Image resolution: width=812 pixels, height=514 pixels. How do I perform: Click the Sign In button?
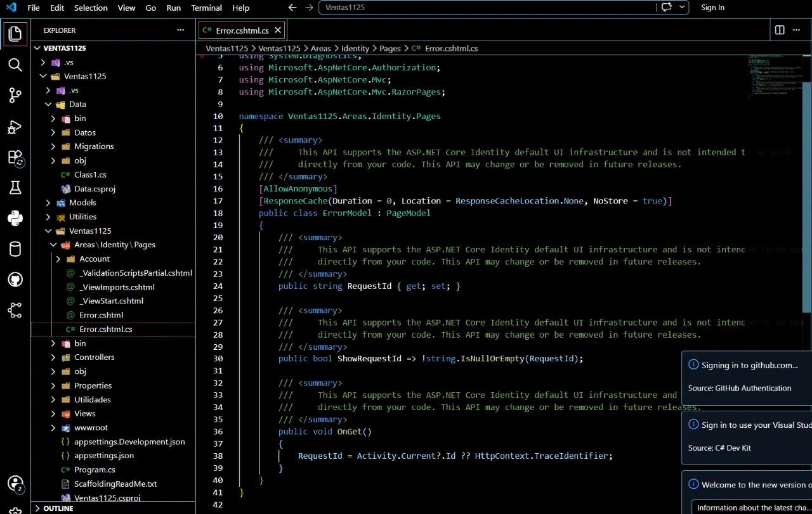(712, 8)
